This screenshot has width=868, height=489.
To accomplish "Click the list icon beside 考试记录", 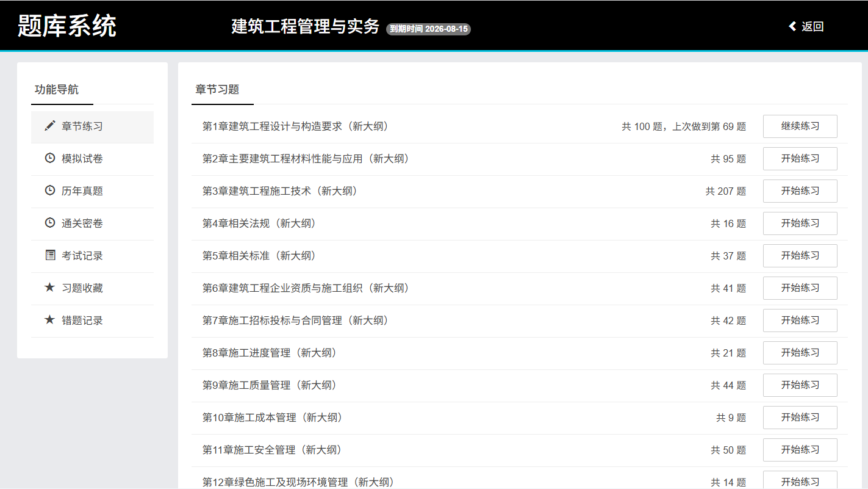I will [x=50, y=256].
